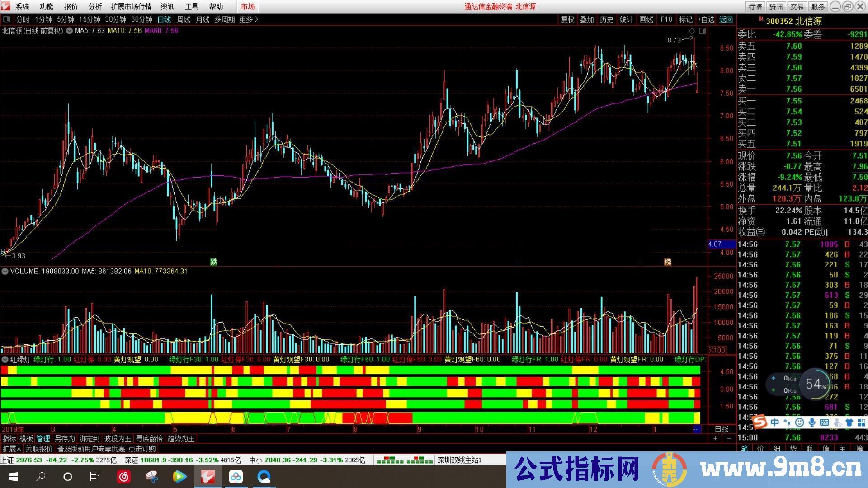The width and height of the screenshot is (868, 488).
Task: Open the Windows Start menu
Action: tap(13, 476)
